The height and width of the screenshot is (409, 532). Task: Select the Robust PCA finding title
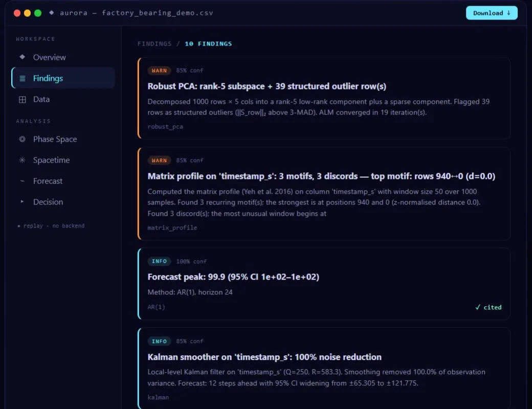pos(267,86)
